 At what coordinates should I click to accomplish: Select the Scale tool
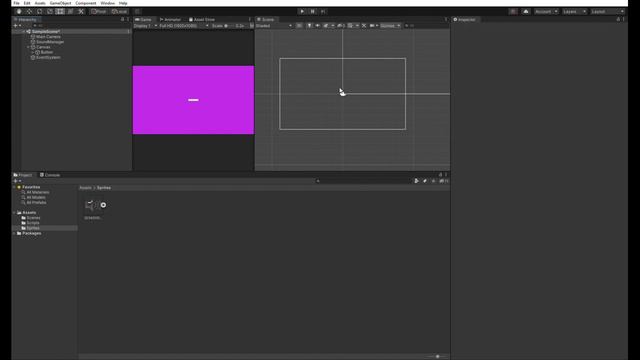tap(50, 11)
